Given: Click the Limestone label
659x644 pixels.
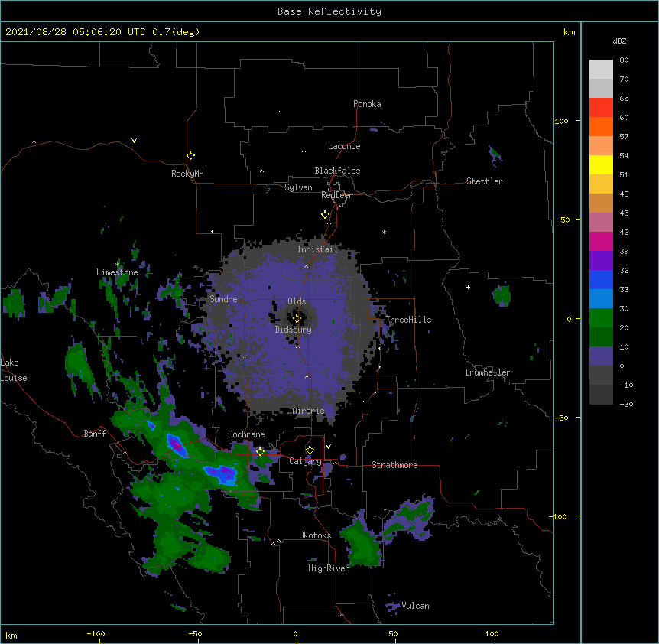Looking at the screenshot, I should [x=117, y=272].
